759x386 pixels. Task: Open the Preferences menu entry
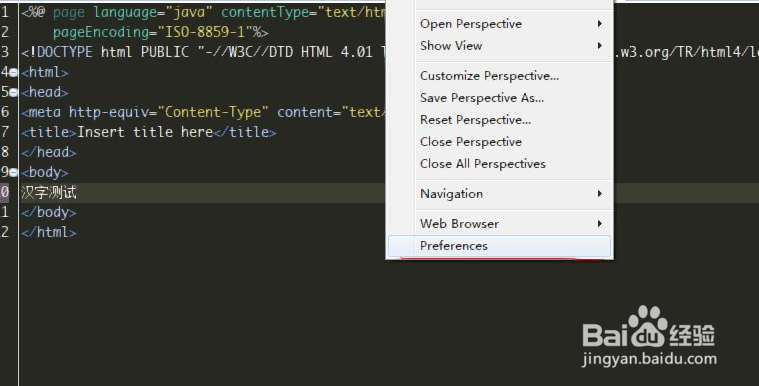tap(500, 246)
